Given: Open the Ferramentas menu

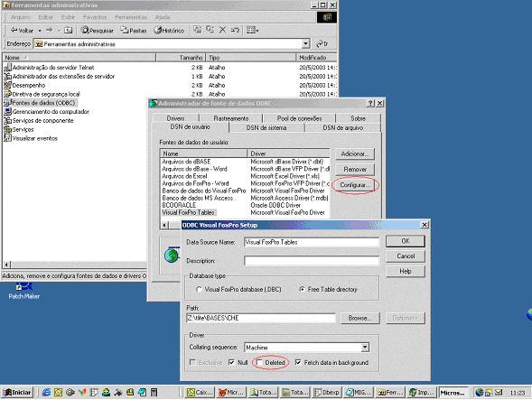Looking at the screenshot, I should coord(131,17).
